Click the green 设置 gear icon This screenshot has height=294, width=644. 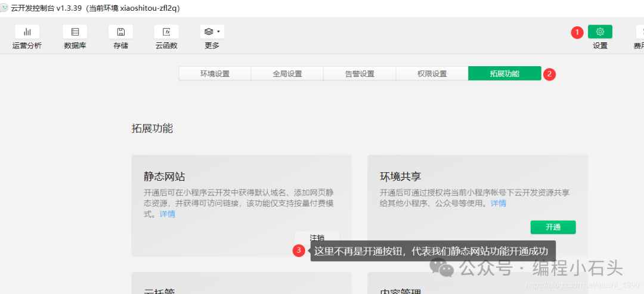(x=600, y=32)
